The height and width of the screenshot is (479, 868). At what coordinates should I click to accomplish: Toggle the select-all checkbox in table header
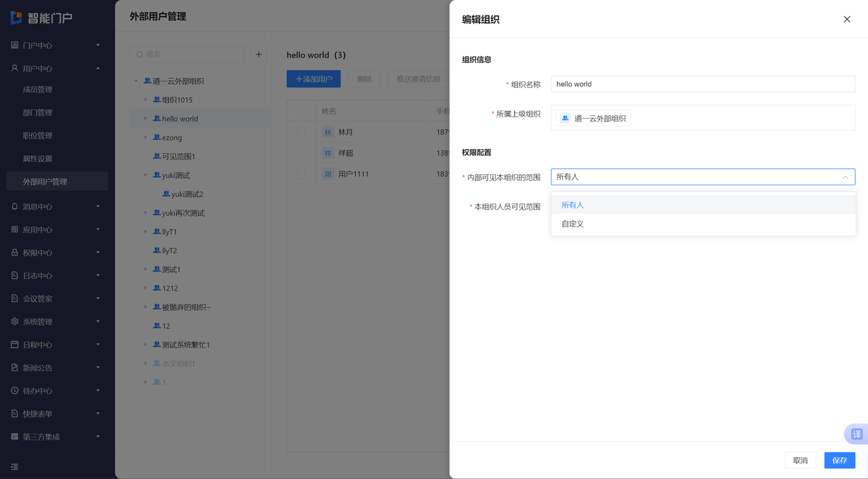click(x=301, y=111)
